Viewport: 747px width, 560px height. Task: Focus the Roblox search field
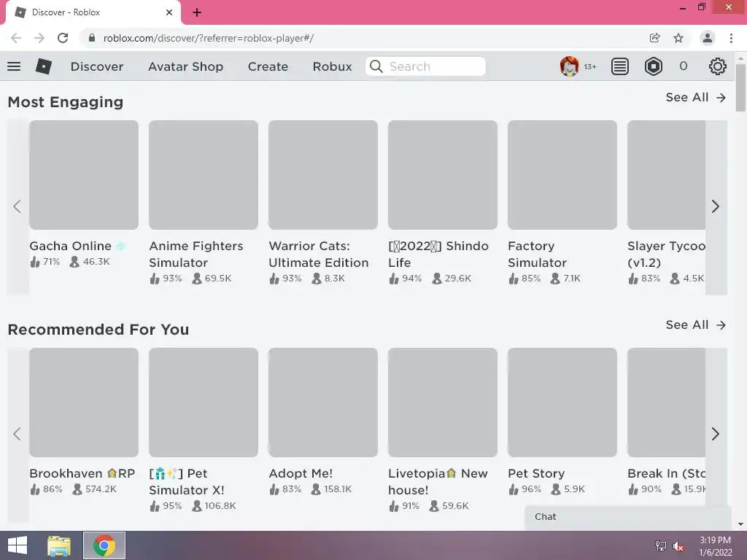(x=426, y=66)
